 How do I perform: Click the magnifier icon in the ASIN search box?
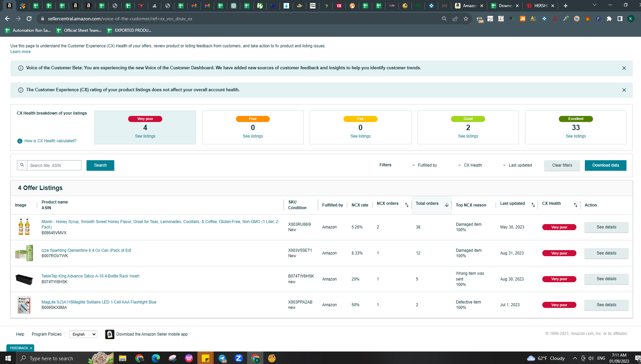pos(22,165)
